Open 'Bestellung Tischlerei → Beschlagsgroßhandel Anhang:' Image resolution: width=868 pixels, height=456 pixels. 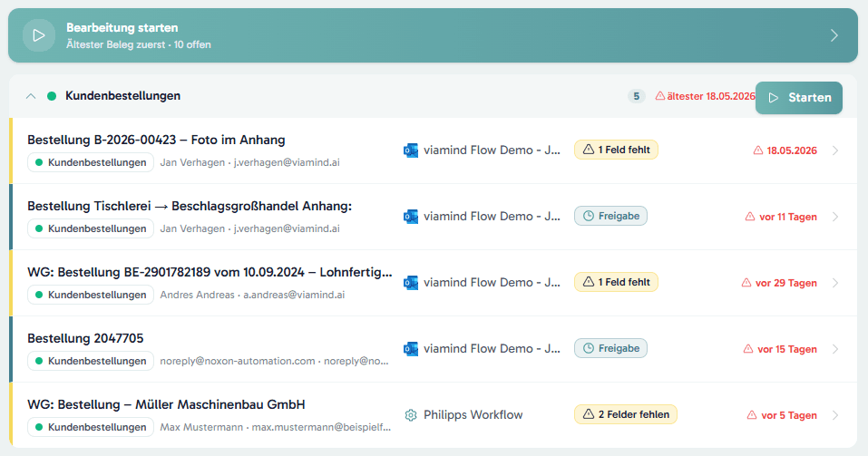pyautogui.click(x=190, y=207)
